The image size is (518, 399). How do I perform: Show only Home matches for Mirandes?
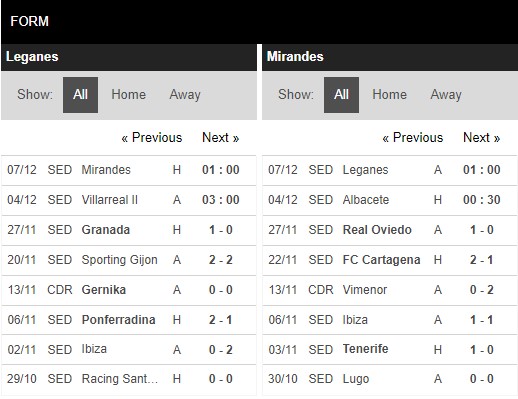tap(390, 95)
